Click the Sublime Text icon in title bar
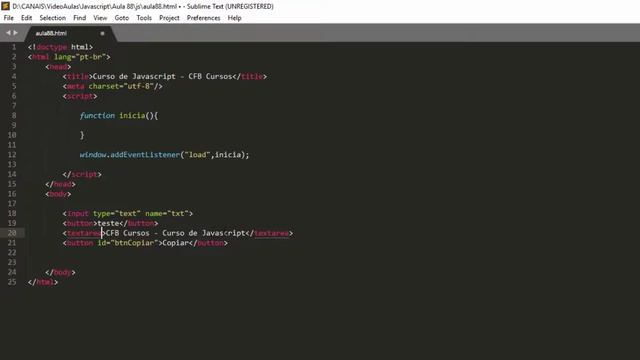Screen dimensions: 640x360 point(5,6)
